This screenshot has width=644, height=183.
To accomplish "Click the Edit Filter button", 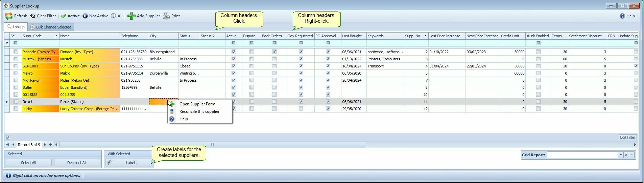I will 627,137.
